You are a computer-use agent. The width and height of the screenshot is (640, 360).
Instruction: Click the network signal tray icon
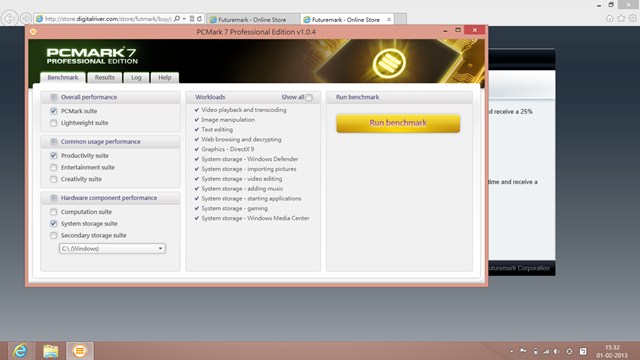[x=546, y=351]
